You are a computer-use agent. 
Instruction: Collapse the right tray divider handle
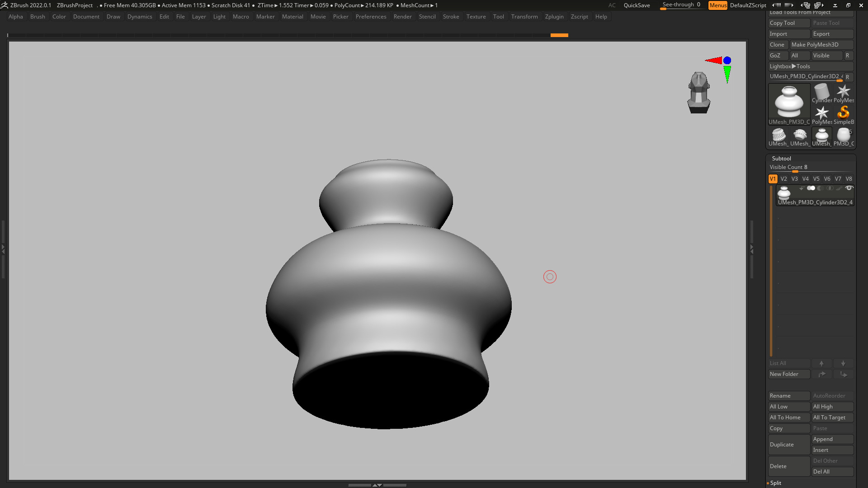tap(751, 249)
